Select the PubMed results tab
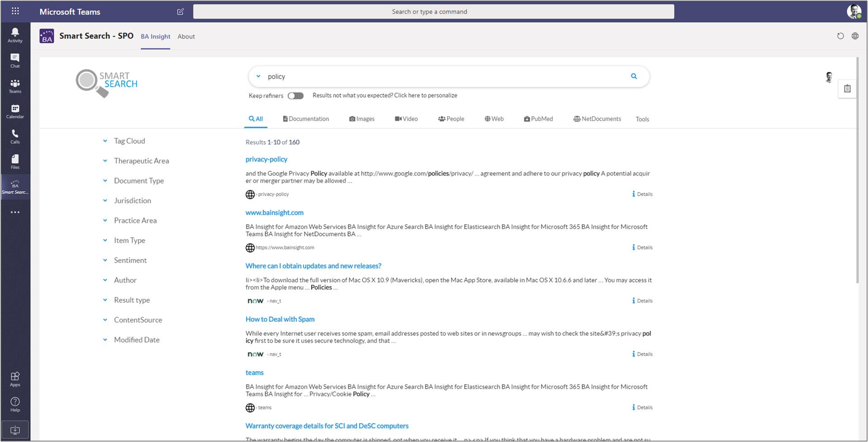Screen dimensions: 868x442 538,119
